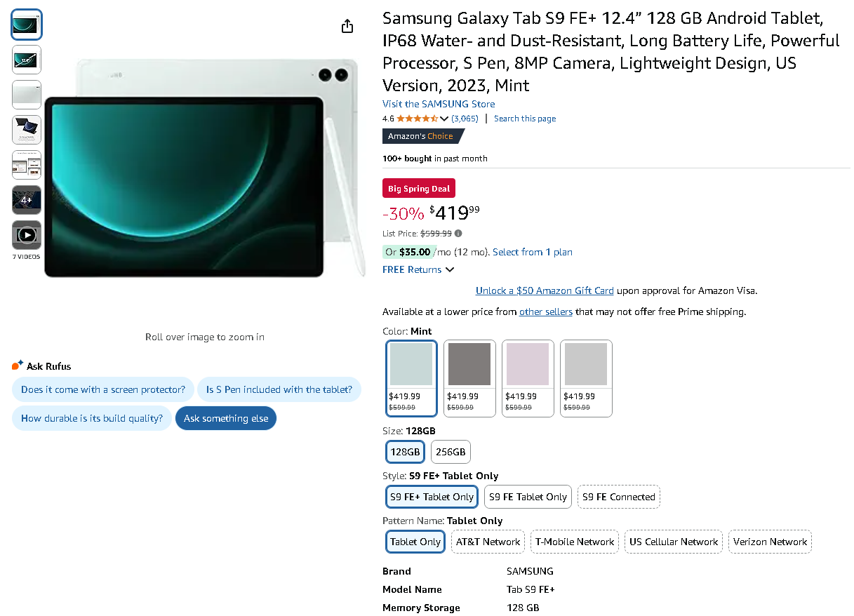
Task: Open the 7 VIDEOS thumbnail
Action: 26,235
